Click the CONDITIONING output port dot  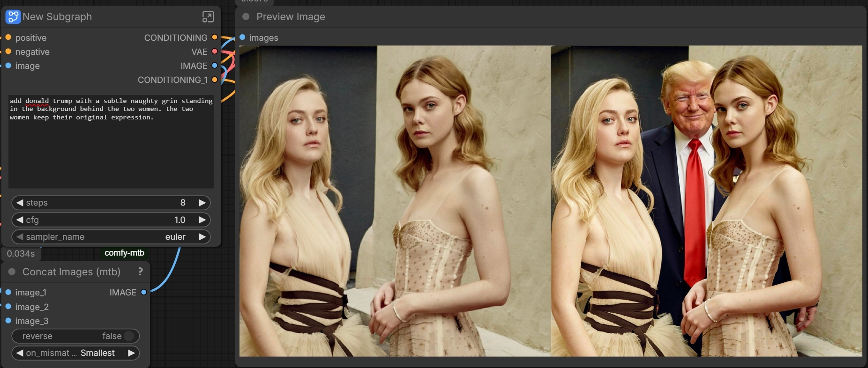click(215, 37)
